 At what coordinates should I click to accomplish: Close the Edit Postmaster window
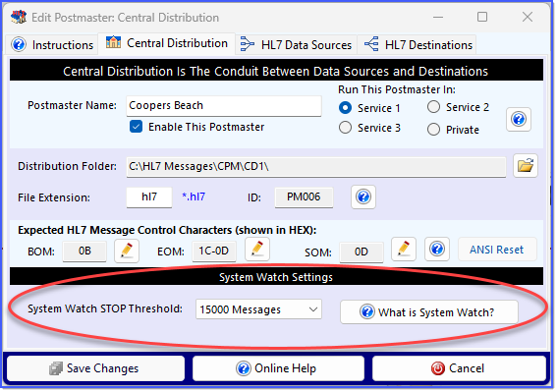click(x=528, y=17)
